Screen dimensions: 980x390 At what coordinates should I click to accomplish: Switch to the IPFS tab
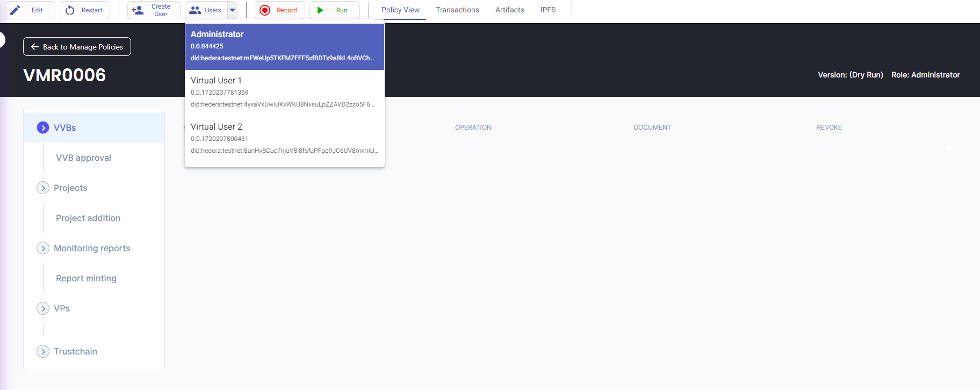point(548,10)
